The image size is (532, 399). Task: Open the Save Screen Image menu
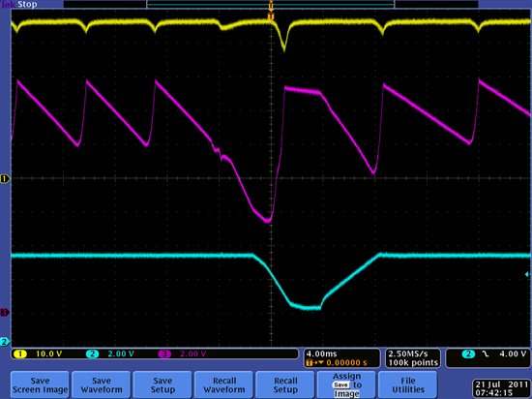tap(40, 385)
